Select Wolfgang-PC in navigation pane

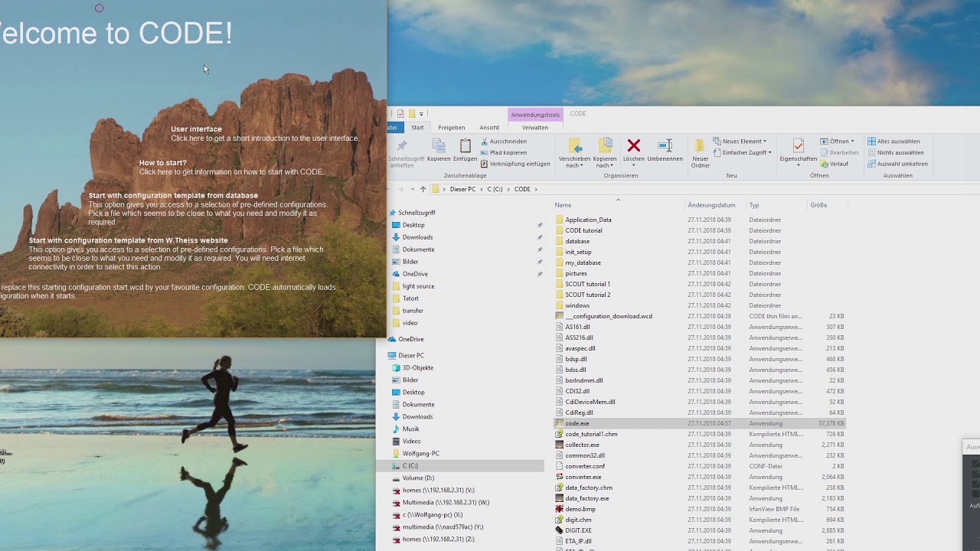[x=421, y=454]
